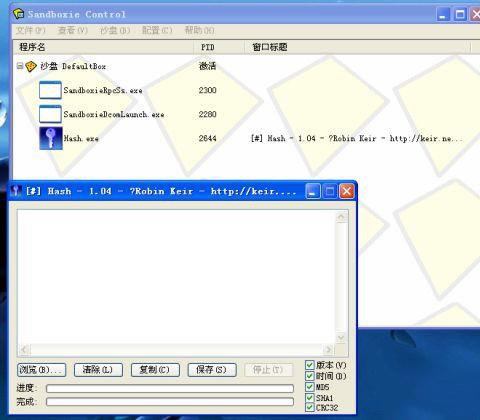Click the DefaultBox sandbox icon
480x420 pixels.
[31, 66]
